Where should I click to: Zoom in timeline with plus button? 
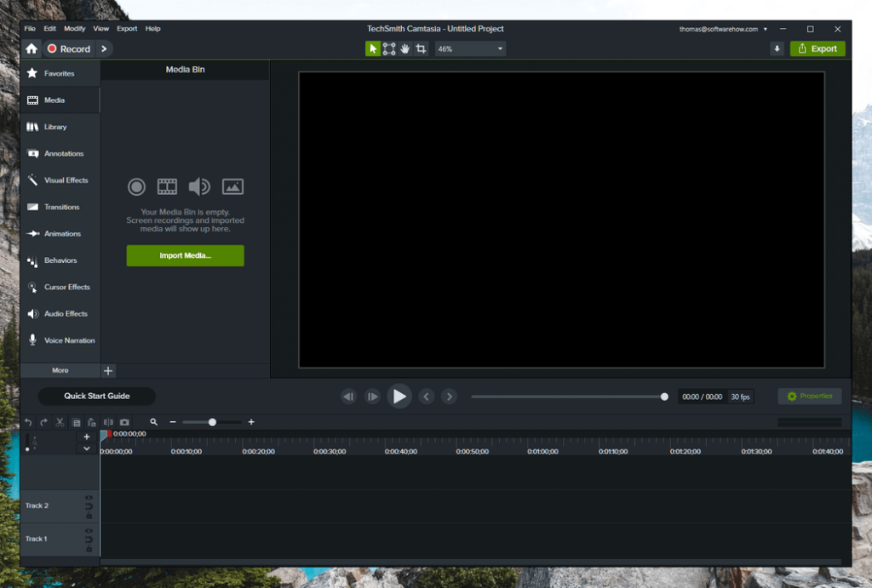(251, 422)
